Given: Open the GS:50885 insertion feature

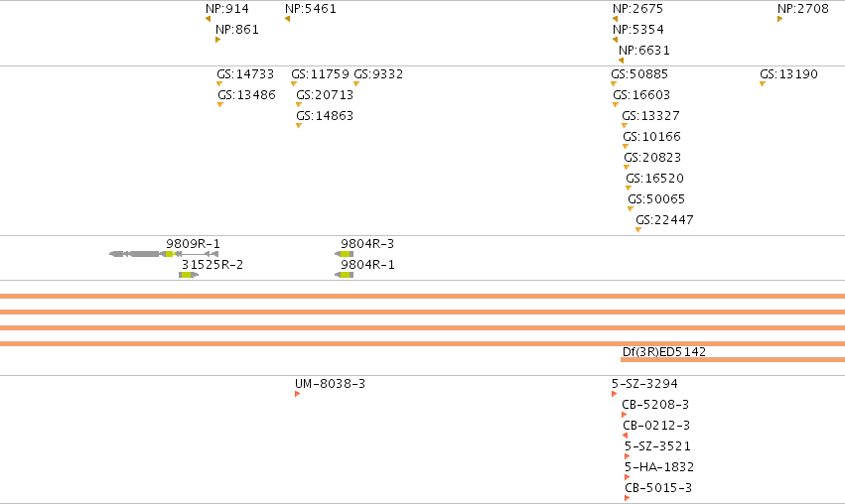Looking at the screenshot, I should 639,74.
